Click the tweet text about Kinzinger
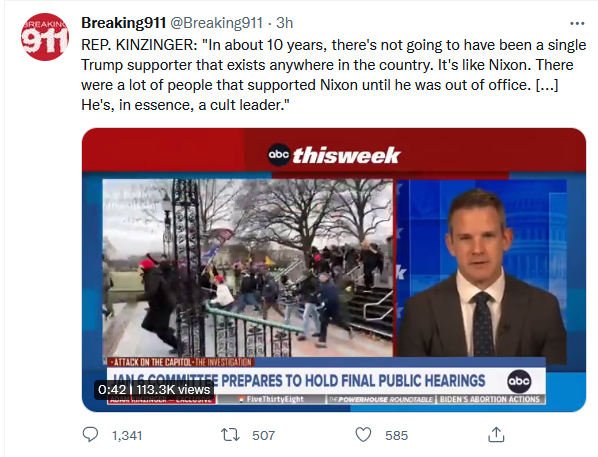Screen dimensions: 598x457 333,75
